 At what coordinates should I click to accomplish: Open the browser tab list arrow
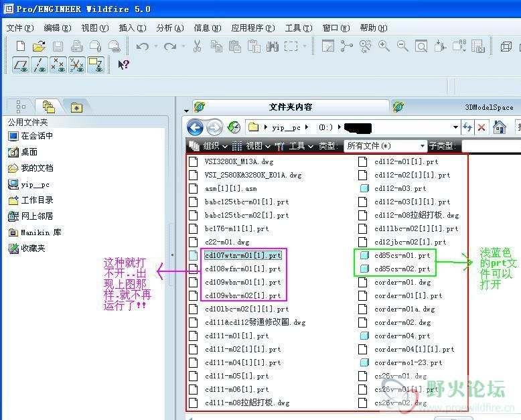point(186,111)
